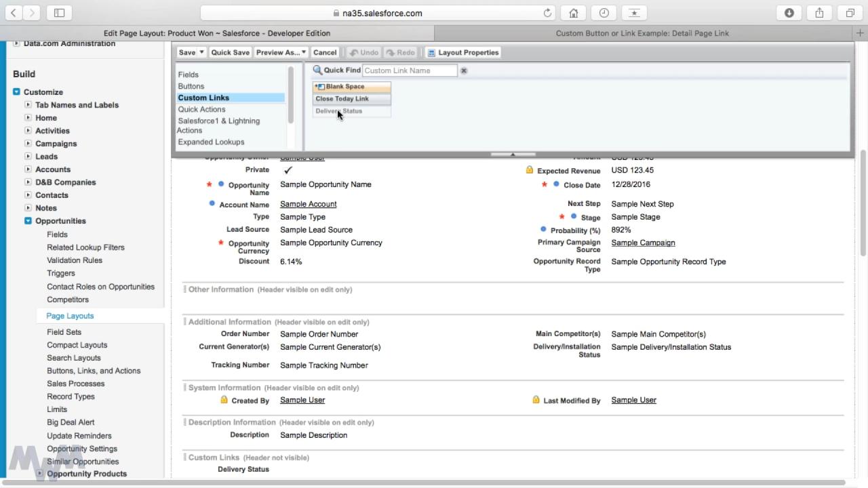This screenshot has height=488, width=868.
Task: Open Page Layouts in sidebar
Action: [70, 316]
